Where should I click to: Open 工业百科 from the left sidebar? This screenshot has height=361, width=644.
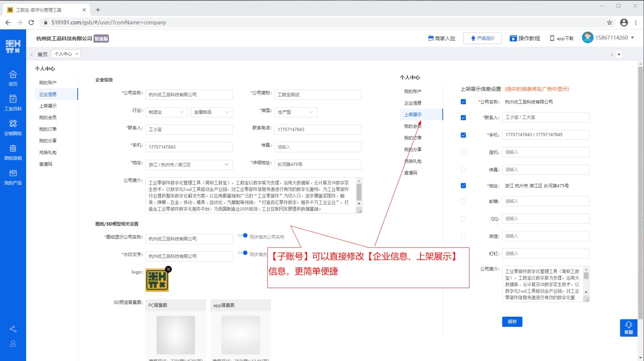click(13, 102)
